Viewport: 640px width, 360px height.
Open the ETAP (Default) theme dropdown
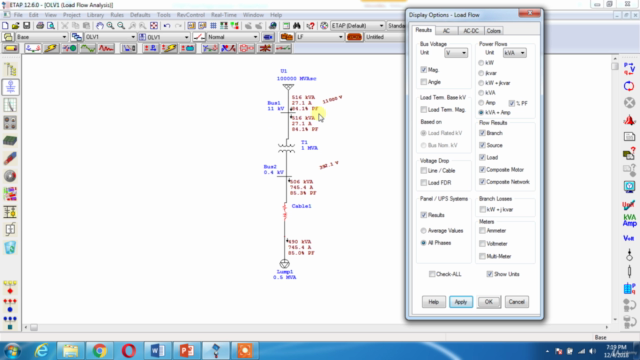pyautogui.click(x=358, y=26)
